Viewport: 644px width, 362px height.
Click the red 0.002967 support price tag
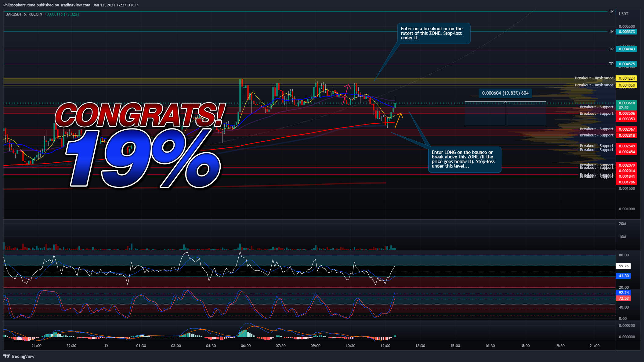626,129
